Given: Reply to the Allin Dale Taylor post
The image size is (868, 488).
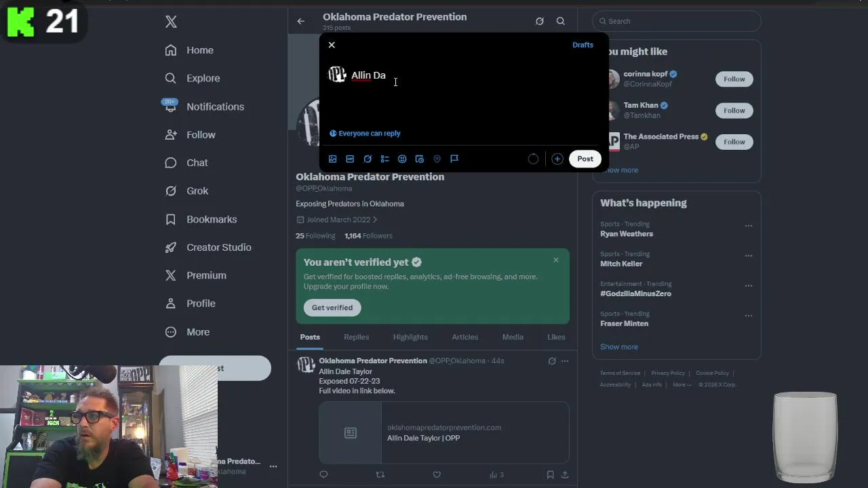Looking at the screenshot, I should (x=323, y=475).
